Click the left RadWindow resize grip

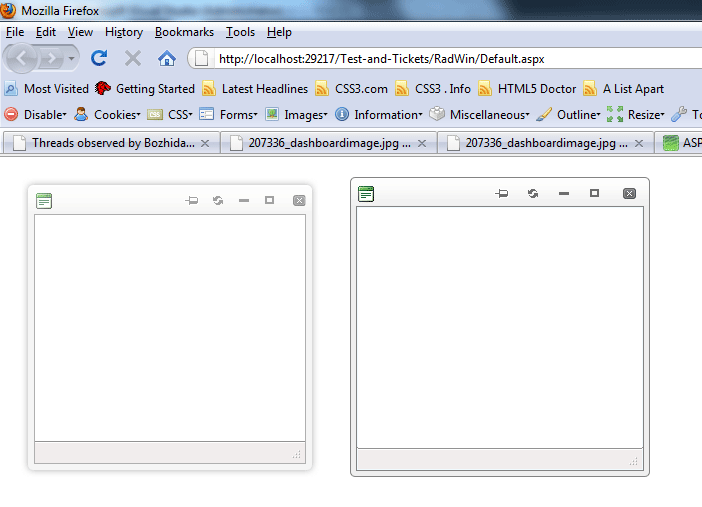tap(297, 455)
